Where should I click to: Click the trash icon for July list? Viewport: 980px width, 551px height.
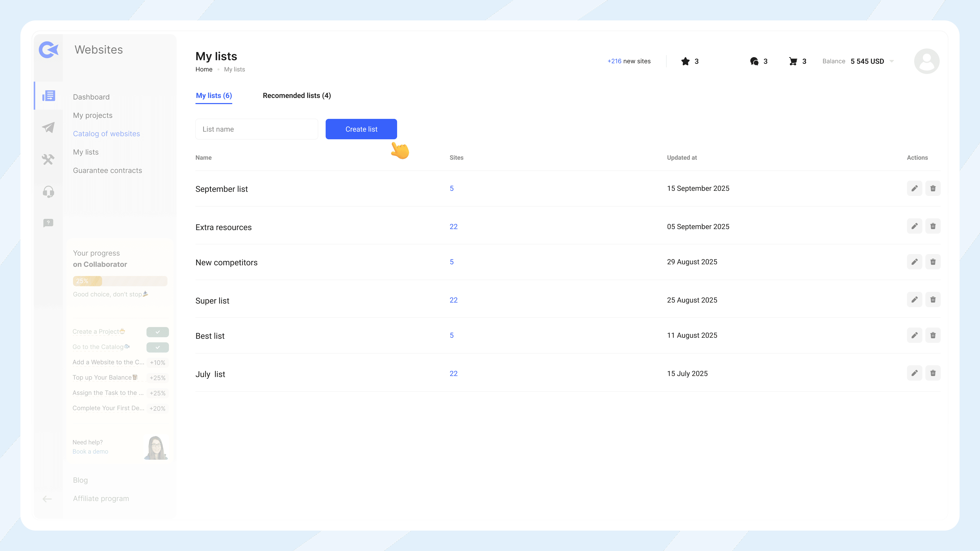[x=933, y=373]
